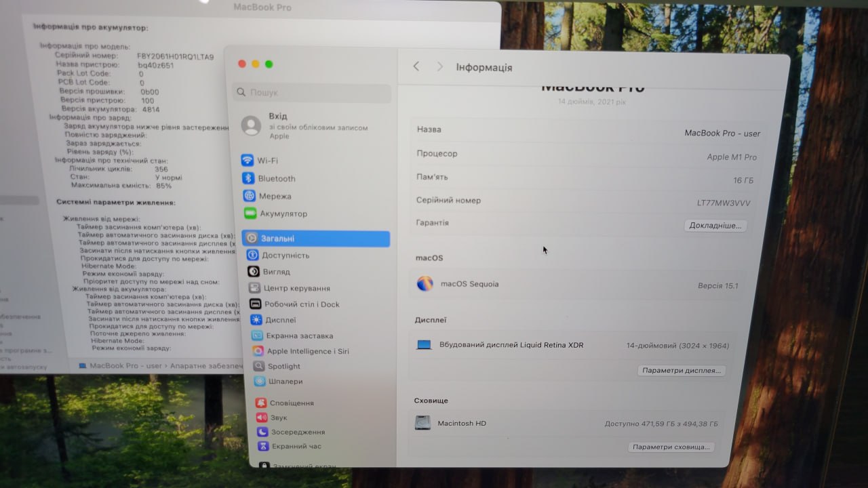The height and width of the screenshot is (488, 868).
Task: Click the macOS Sequoia logo icon
Action: 425,283
